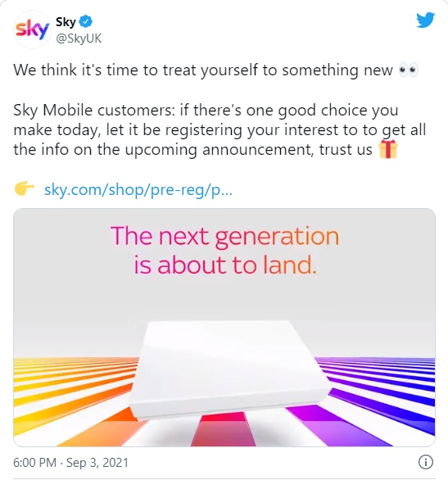Viewport: 448px width, 480px height.
Task: Click the eyes emoji in tweet
Action: 409,70
